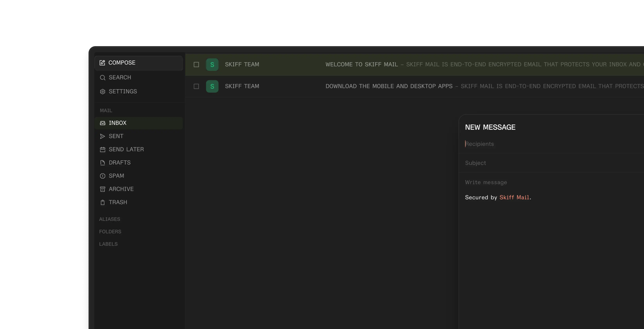The width and height of the screenshot is (644, 329).
Task: Click the New Message heading
Action: (x=490, y=127)
